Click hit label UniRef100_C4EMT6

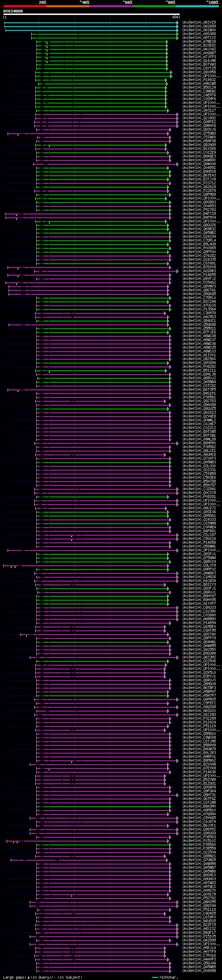199,95
